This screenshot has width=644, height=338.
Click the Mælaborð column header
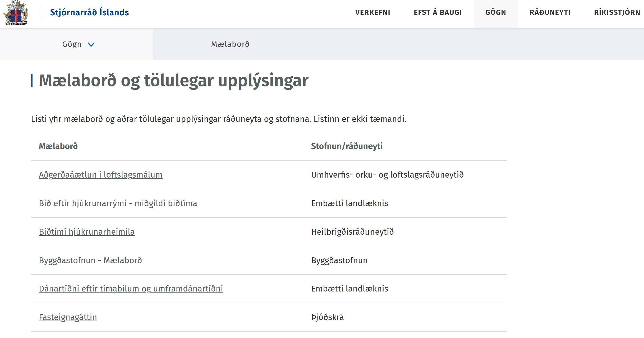[x=58, y=146]
